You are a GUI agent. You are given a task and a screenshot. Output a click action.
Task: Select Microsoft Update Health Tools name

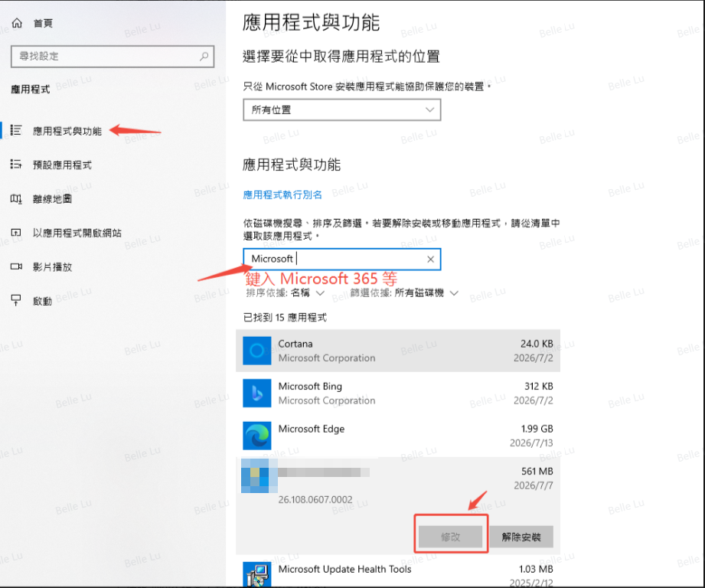point(344,569)
